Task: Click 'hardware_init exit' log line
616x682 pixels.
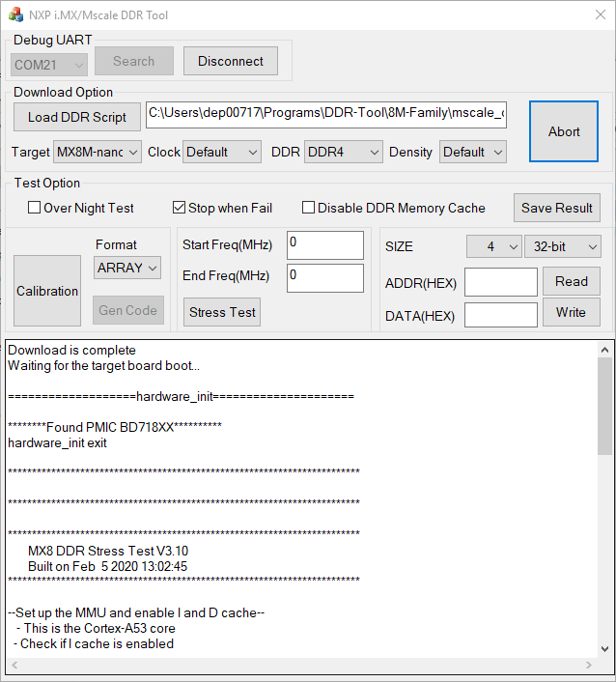Action: (57, 442)
